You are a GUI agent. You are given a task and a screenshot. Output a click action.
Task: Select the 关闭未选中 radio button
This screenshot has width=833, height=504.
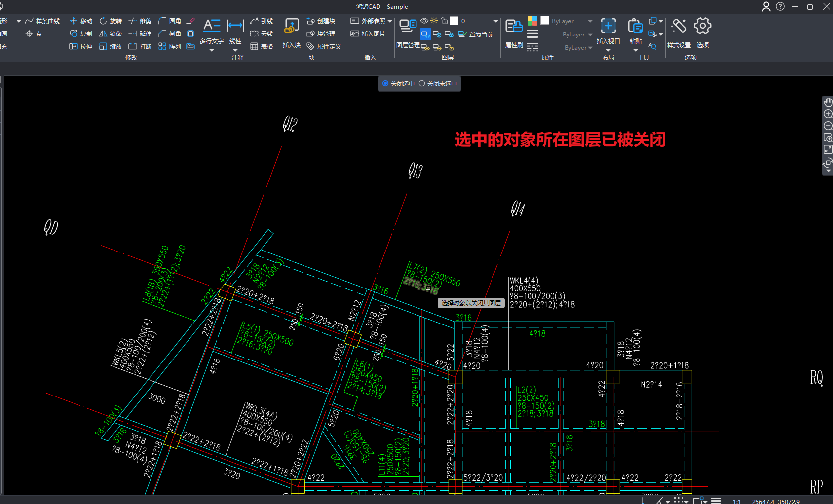[422, 84]
